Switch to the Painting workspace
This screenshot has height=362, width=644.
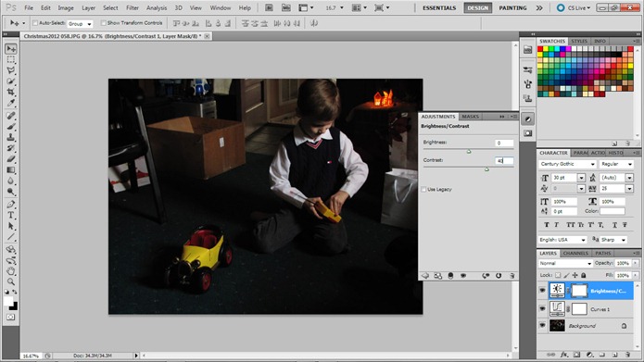512,7
